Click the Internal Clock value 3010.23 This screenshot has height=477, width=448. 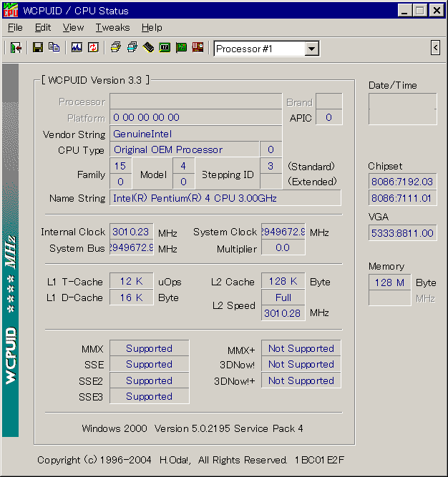tap(131, 232)
